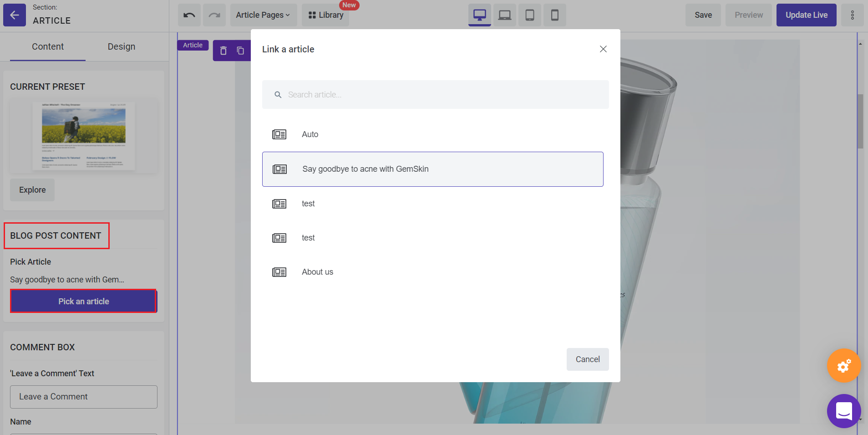The width and height of the screenshot is (868, 435).
Task: Open the orange settings gear widget
Action: [x=844, y=365]
